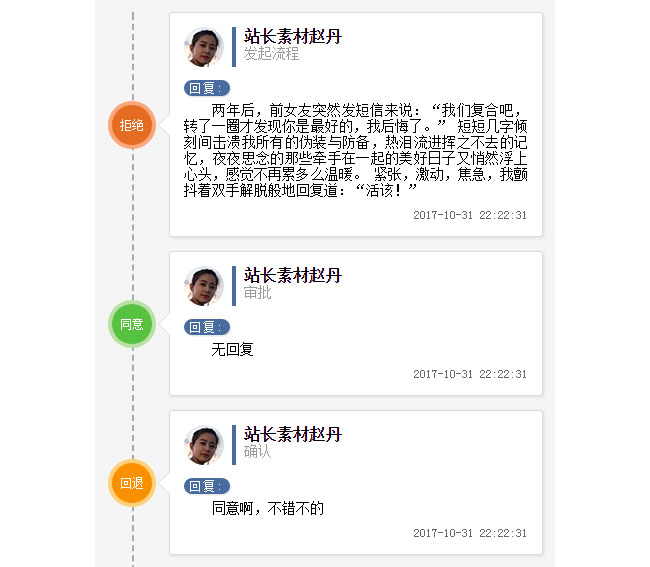This screenshot has width=650, height=567.
Task: Click the 确认 step label
Action: pyautogui.click(x=258, y=452)
